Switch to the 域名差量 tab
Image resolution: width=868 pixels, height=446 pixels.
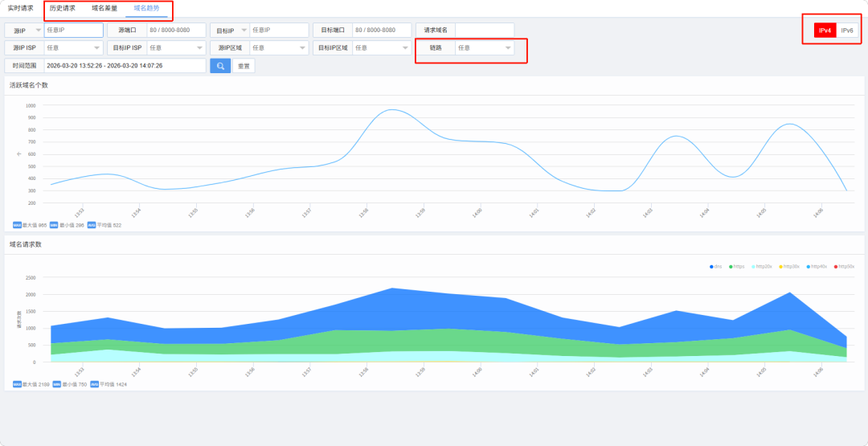(104, 8)
